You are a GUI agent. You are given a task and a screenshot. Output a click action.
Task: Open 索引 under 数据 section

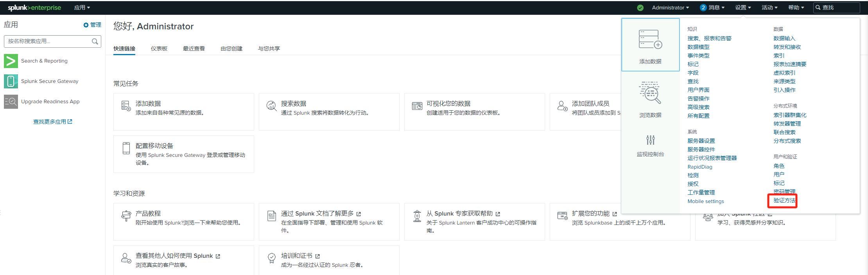(779, 56)
